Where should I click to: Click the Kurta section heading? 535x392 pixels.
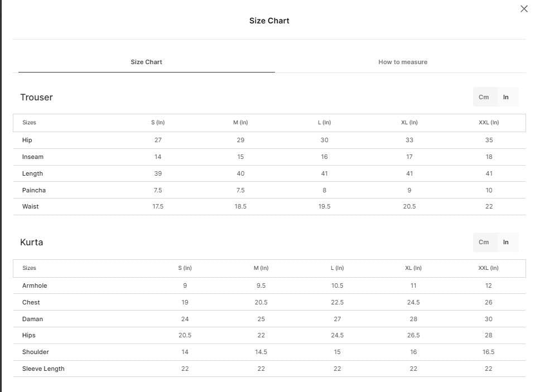tap(31, 242)
